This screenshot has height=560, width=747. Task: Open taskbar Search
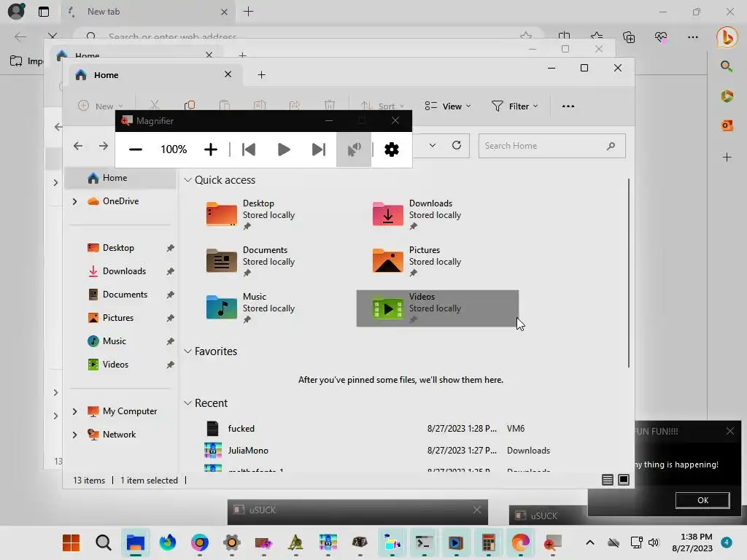pyautogui.click(x=103, y=542)
